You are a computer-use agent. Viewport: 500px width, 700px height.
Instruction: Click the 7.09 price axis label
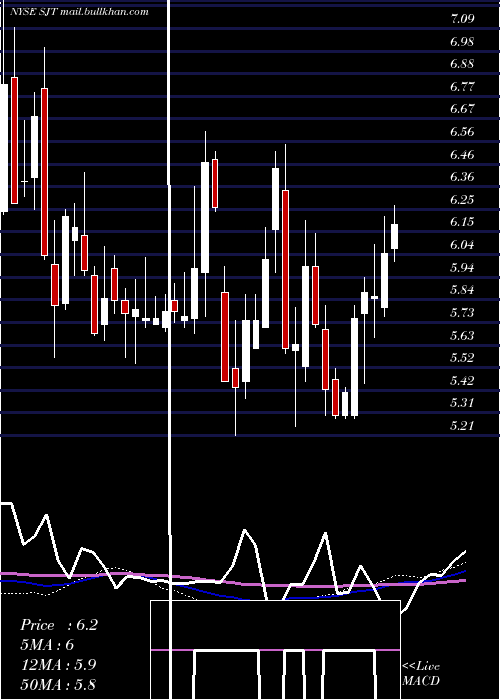click(x=462, y=19)
